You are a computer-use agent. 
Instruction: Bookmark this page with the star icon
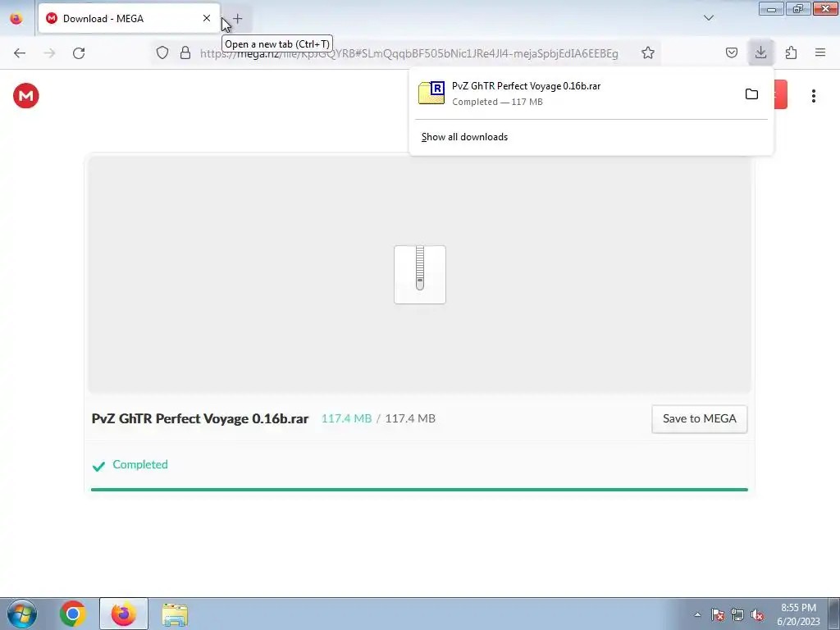pos(648,52)
